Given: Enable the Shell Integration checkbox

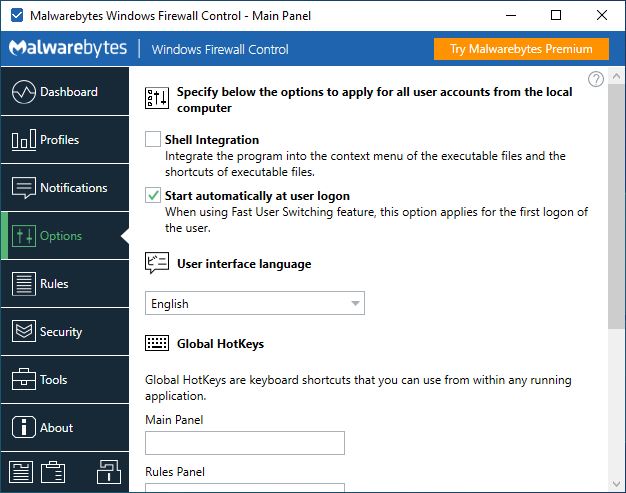Looking at the screenshot, I should 153,139.
